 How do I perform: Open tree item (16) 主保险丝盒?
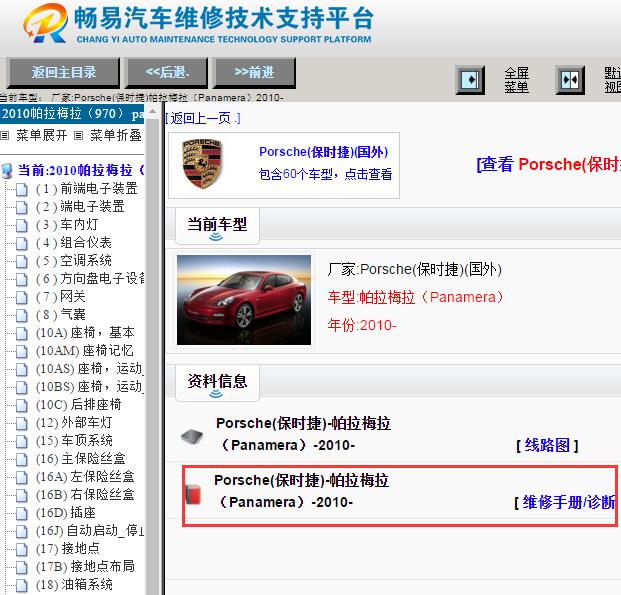coord(80,459)
